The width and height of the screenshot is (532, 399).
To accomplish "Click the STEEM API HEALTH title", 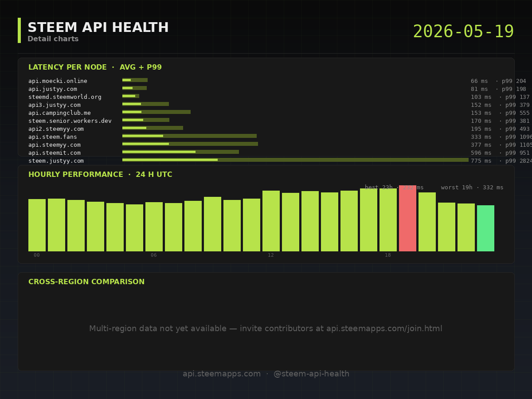I will 98,27.
